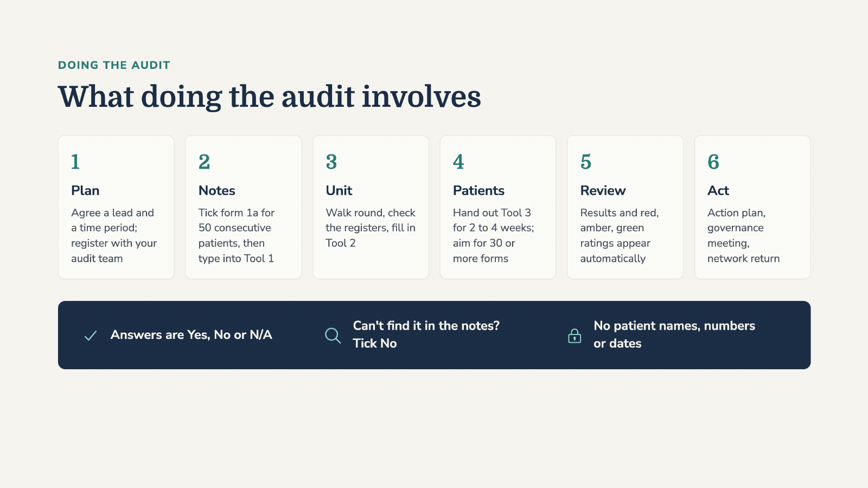Select the 'Notes' card title

(216, 191)
